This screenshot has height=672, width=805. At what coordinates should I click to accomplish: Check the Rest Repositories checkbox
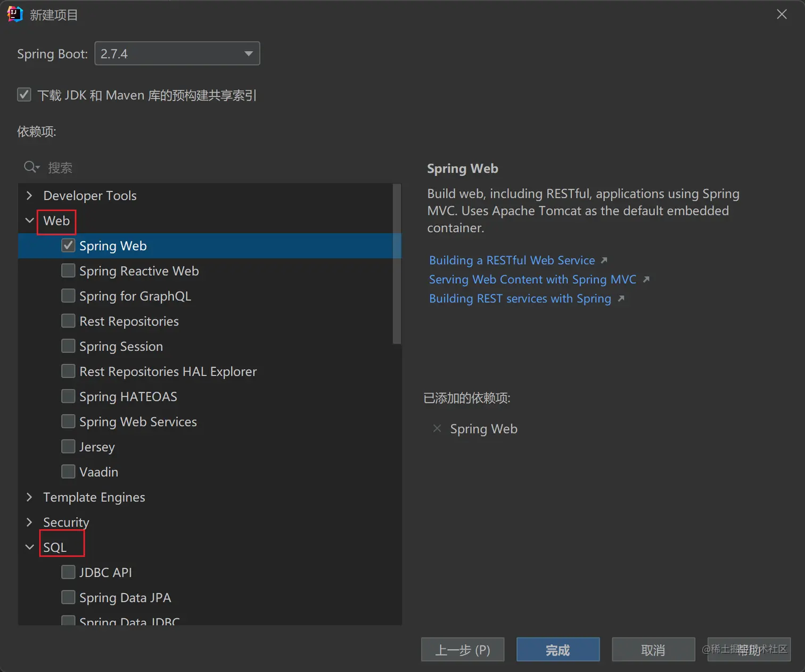pyautogui.click(x=68, y=321)
